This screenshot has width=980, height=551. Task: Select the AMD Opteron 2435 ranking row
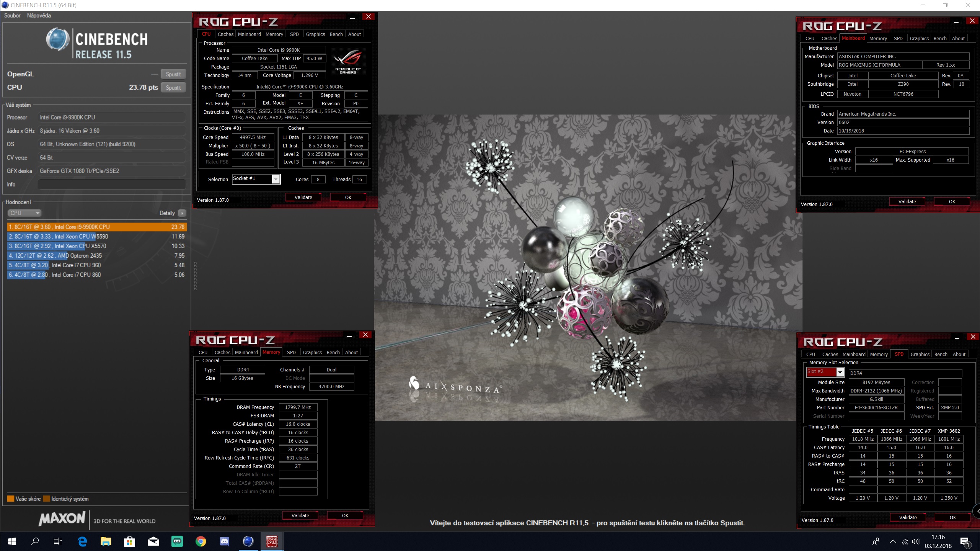pyautogui.click(x=96, y=255)
